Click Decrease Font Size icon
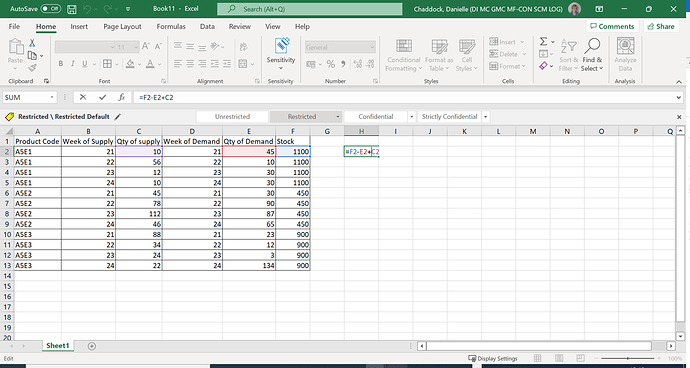This screenshot has width=690, height=368. (x=158, y=47)
